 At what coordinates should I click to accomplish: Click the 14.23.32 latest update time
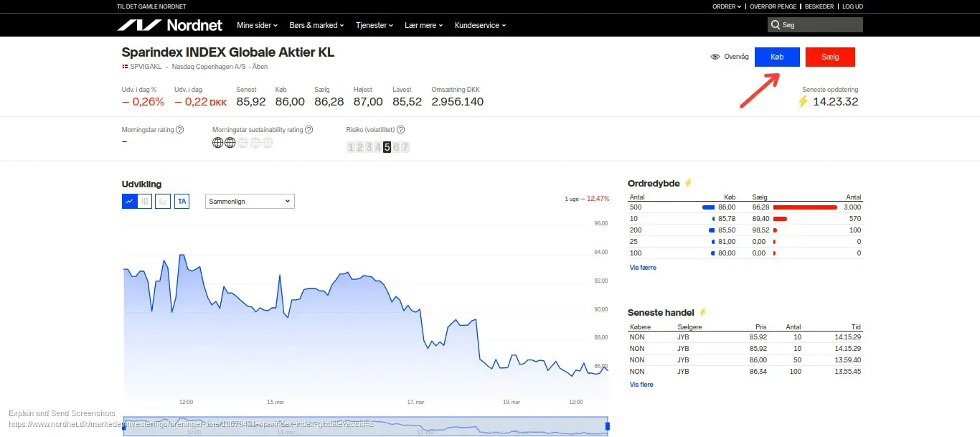tap(836, 102)
